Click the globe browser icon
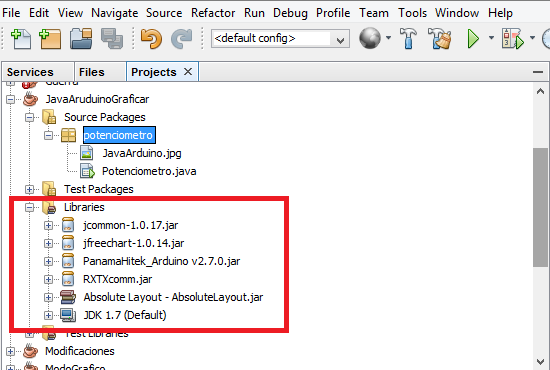 pos(370,38)
